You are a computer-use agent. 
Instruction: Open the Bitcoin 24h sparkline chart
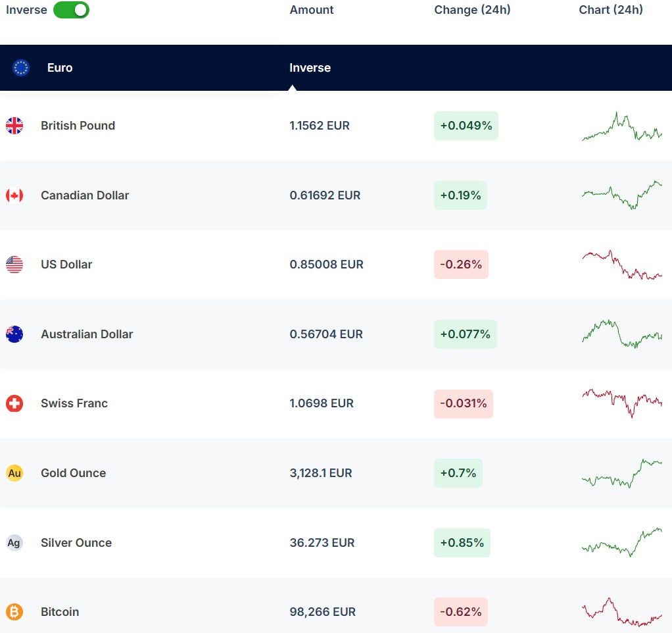(621, 612)
